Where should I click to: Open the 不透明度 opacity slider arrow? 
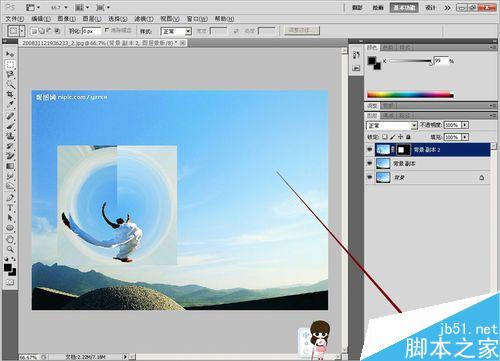pos(465,125)
